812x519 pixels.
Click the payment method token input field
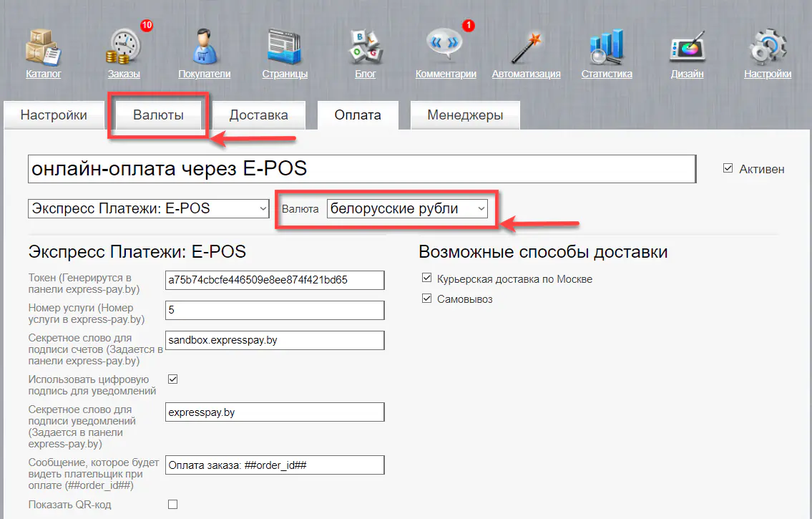(x=275, y=280)
